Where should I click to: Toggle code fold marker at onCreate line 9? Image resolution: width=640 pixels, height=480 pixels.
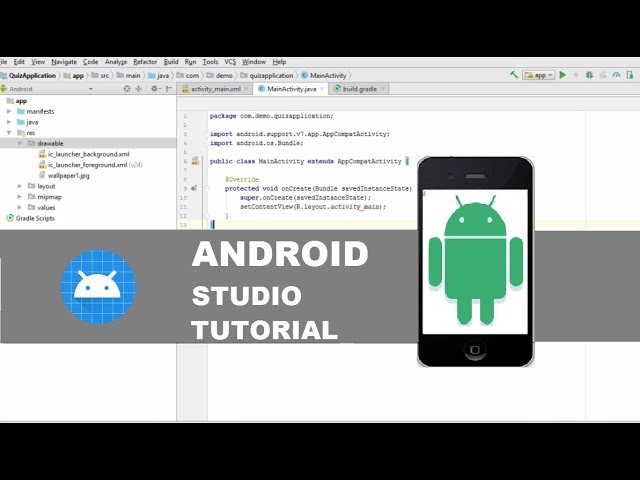tap(207, 189)
